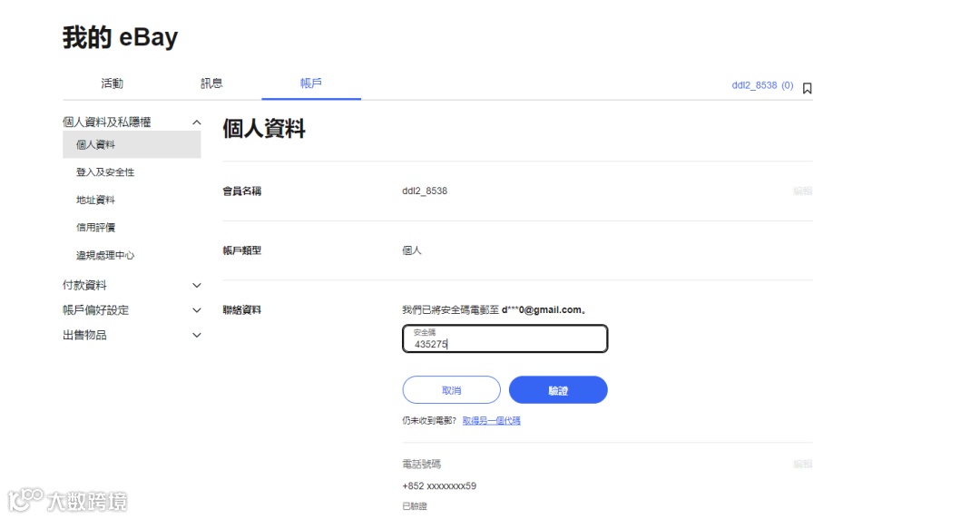Click the bookmark icon next to ddl2_8538
Viewport: 980px width, 519px height.
[x=807, y=88]
